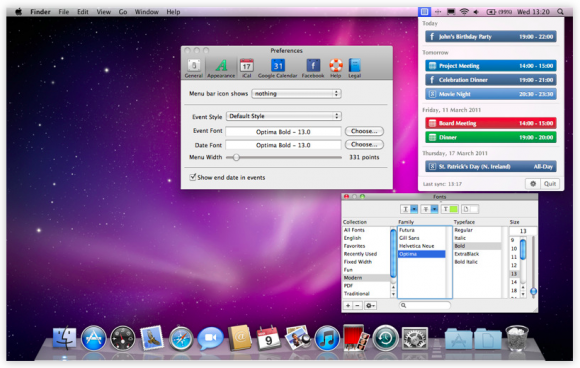Click the font size vertical slider knob
This screenshot has height=368, width=580.
pyautogui.click(x=533, y=292)
